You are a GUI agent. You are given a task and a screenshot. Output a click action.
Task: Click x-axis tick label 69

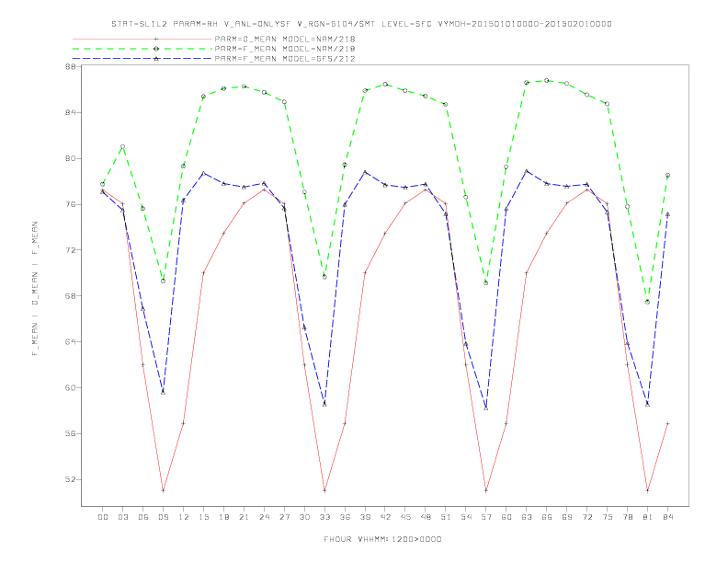point(567,517)
